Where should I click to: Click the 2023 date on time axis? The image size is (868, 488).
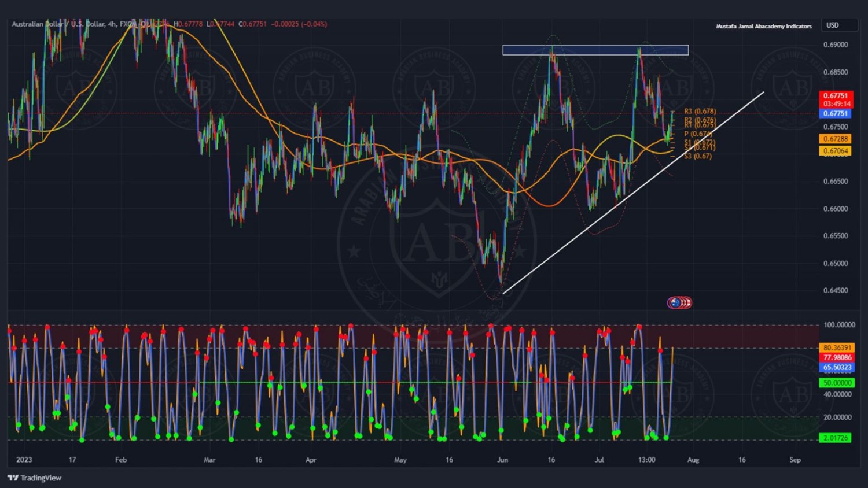point(24,460)
